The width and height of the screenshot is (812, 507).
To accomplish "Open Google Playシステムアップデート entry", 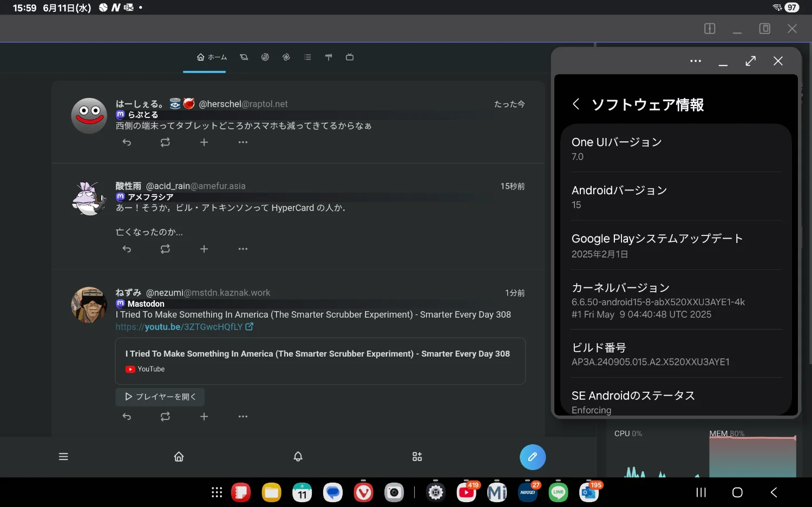I will (676, 246).
